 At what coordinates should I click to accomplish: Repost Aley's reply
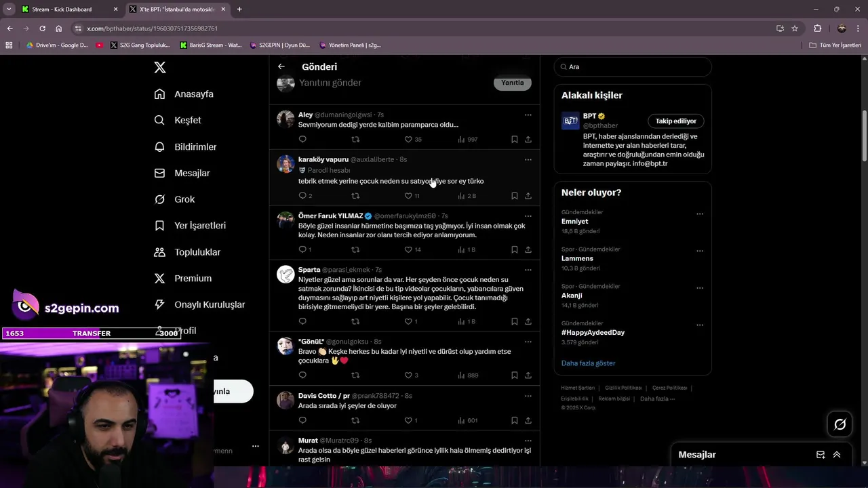355,140
